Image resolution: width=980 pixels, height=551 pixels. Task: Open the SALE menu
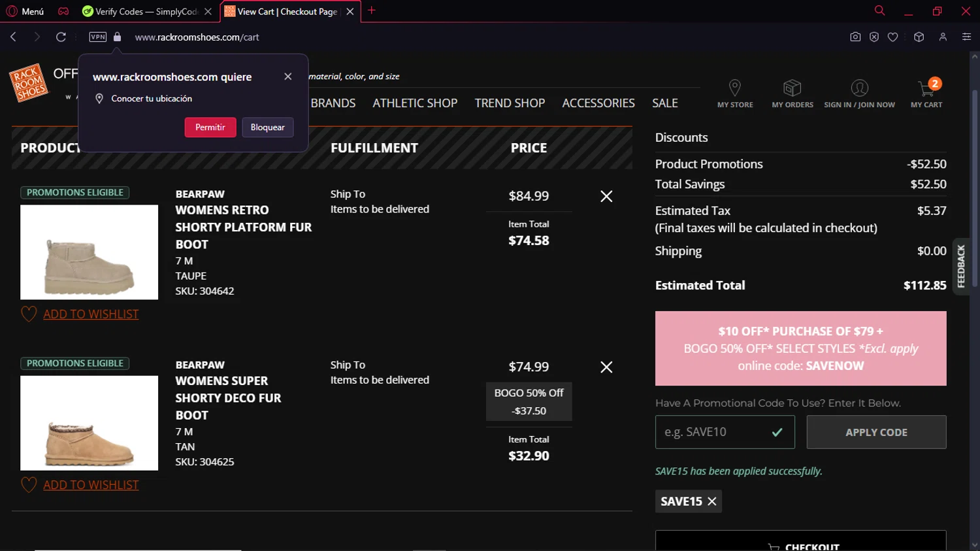(665, 103)
